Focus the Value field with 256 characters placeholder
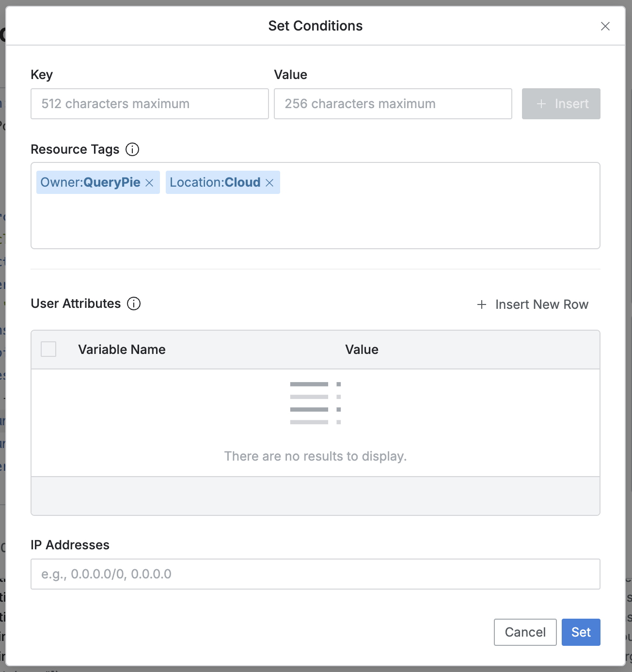This screenshot has height=672, width=632. tap(393, 104)
